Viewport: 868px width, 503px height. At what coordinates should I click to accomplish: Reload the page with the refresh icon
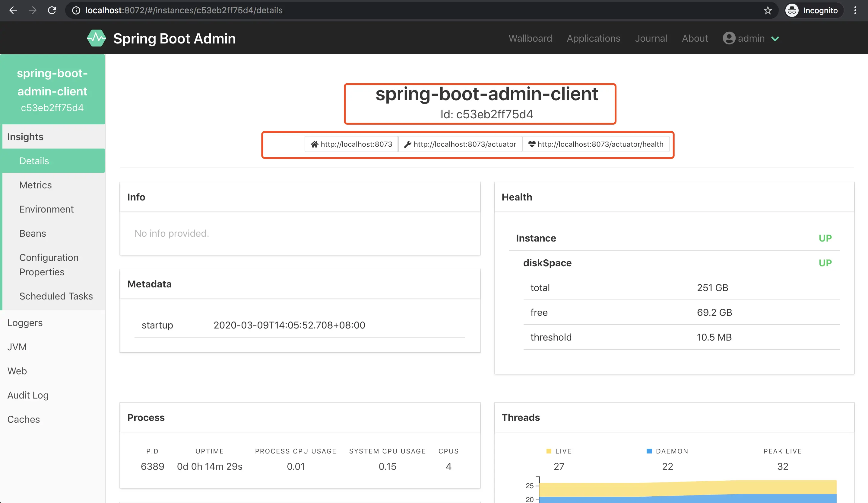(x=52, y=10)
